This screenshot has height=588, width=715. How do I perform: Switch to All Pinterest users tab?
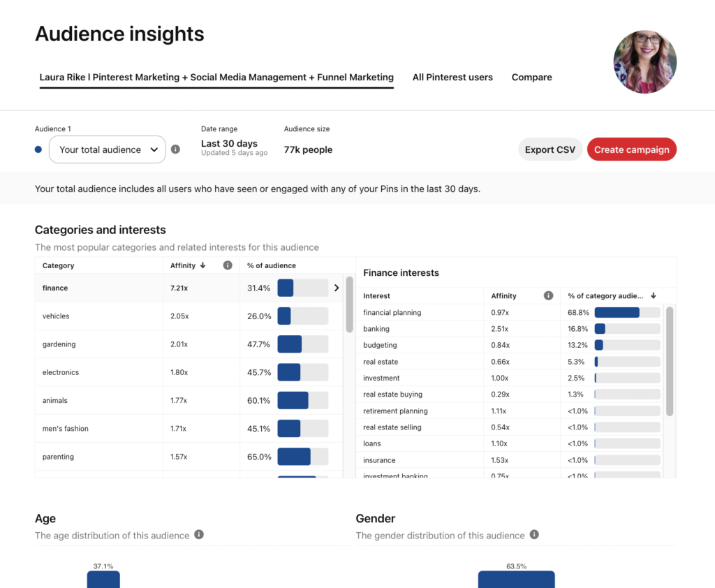click(452, 78)
